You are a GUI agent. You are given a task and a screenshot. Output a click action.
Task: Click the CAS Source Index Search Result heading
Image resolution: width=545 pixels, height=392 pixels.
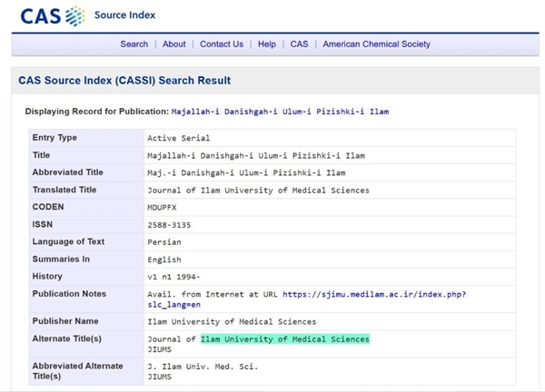coord(124,80)
